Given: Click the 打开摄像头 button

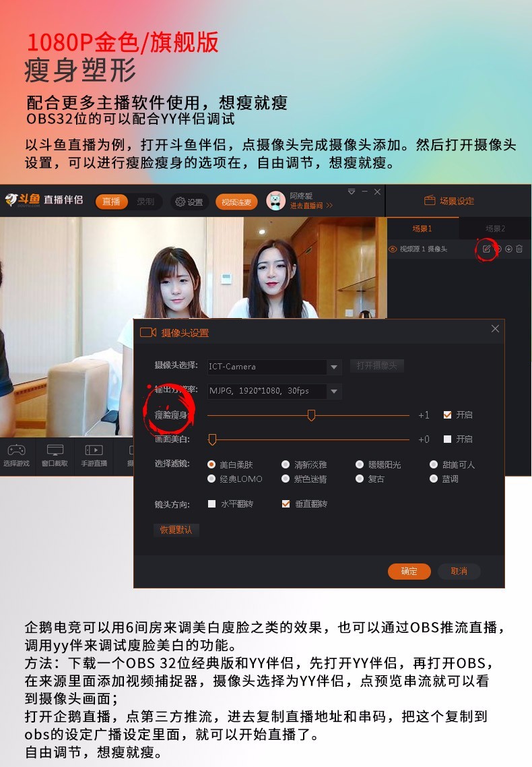Looking at the screenshot, I should pyautogui.click(x=376, y=366).
